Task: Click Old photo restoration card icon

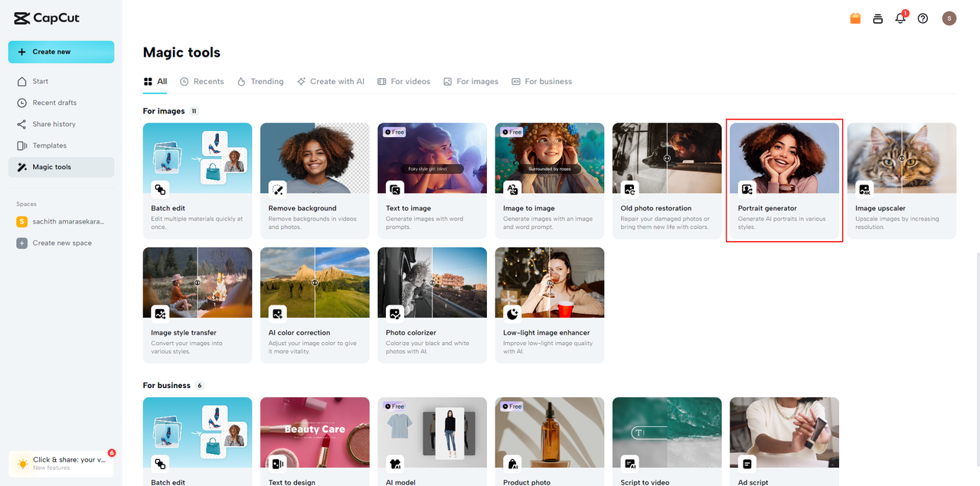Action: (629, 189)
